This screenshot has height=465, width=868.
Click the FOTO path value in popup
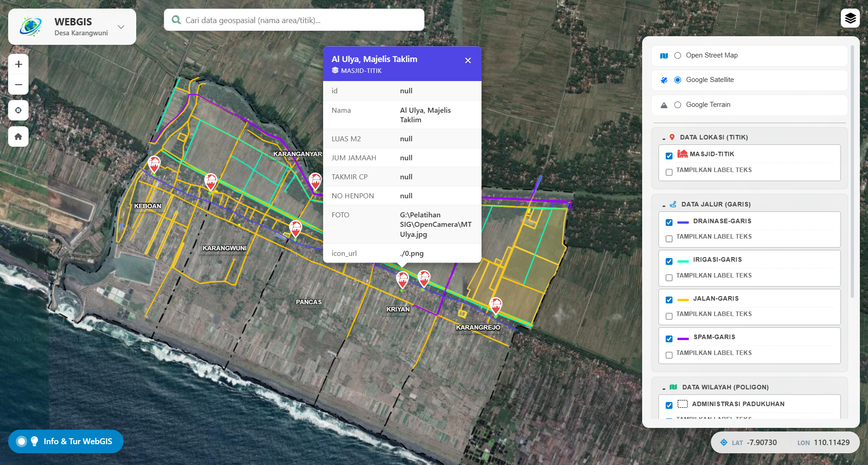[435, 225]
